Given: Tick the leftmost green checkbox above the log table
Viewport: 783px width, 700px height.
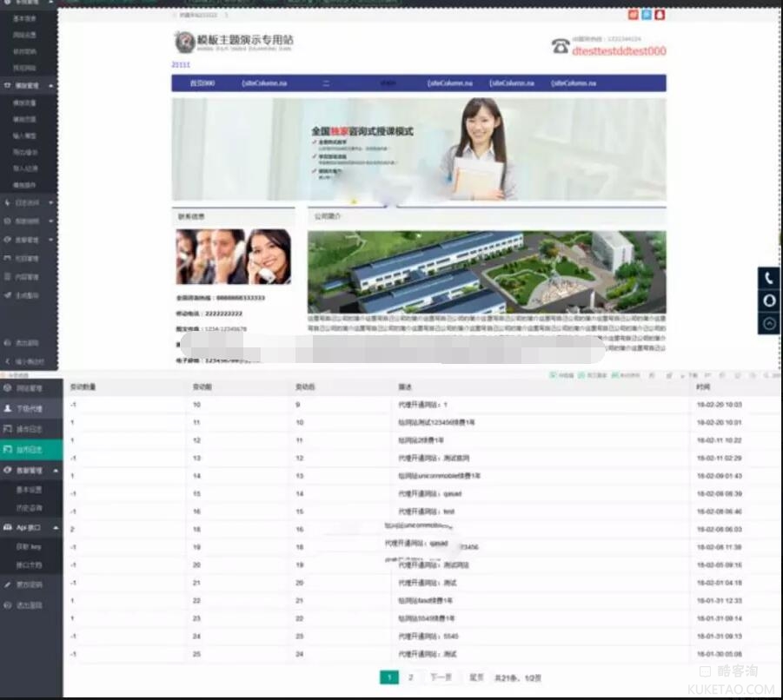Looking at the screenshot, I should (x=553, y=375).
